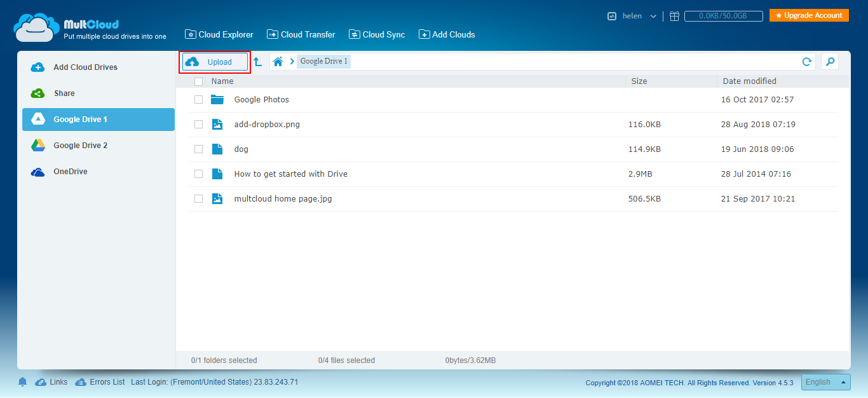
Task: Check the How to get started checkbox
Action: point(198,174)
